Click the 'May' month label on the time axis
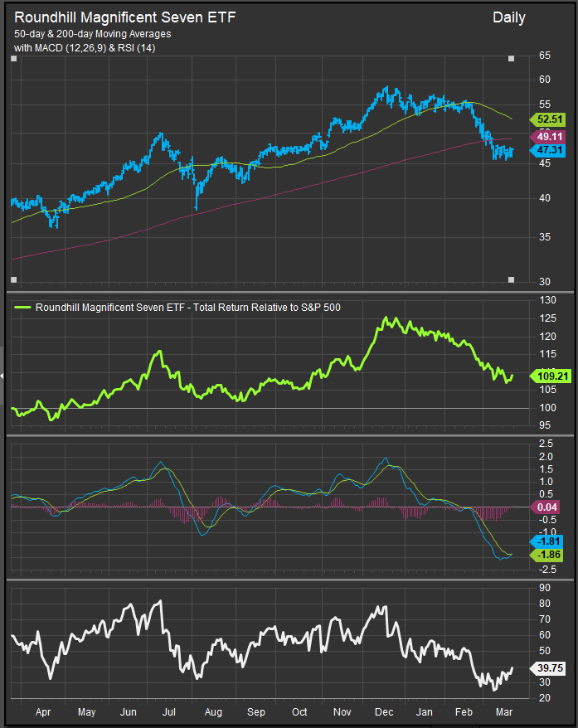This screenshot has width=578, height=728. click(x=86, y=712)
